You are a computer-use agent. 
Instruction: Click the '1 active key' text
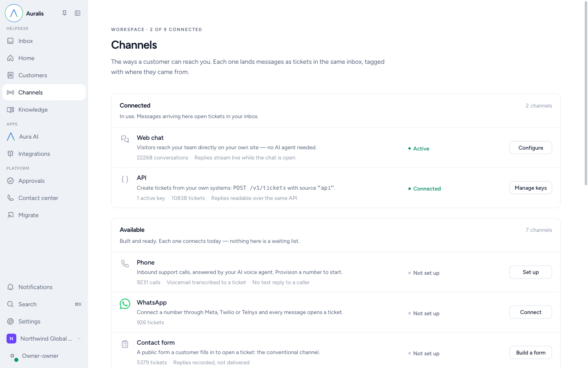[151, 198]
